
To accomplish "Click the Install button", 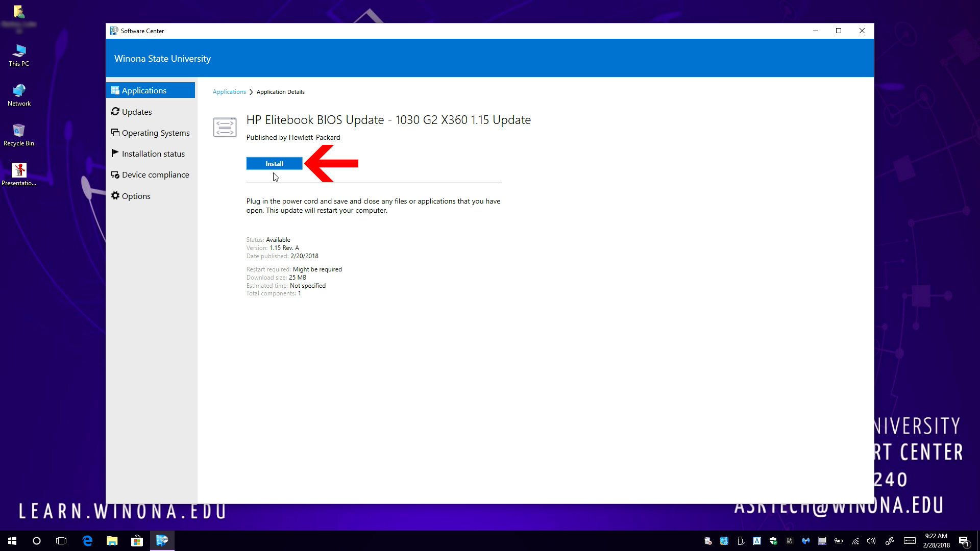I will [x=274, y=164].
